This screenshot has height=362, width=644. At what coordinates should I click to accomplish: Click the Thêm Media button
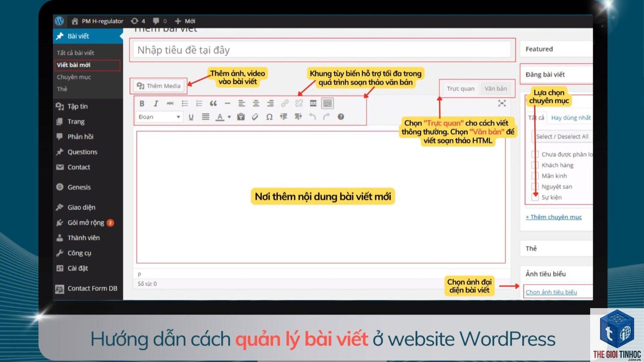click(x=159, y=86)
